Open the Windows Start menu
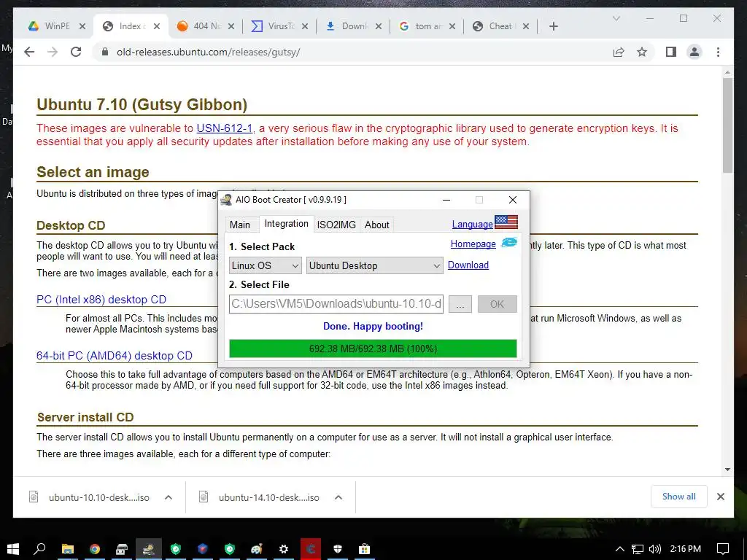Image resolution: width=747 pixels, height=560 pixels. coord(13,549)
